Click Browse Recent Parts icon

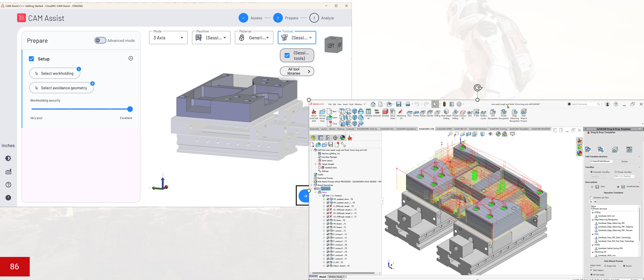323,116
